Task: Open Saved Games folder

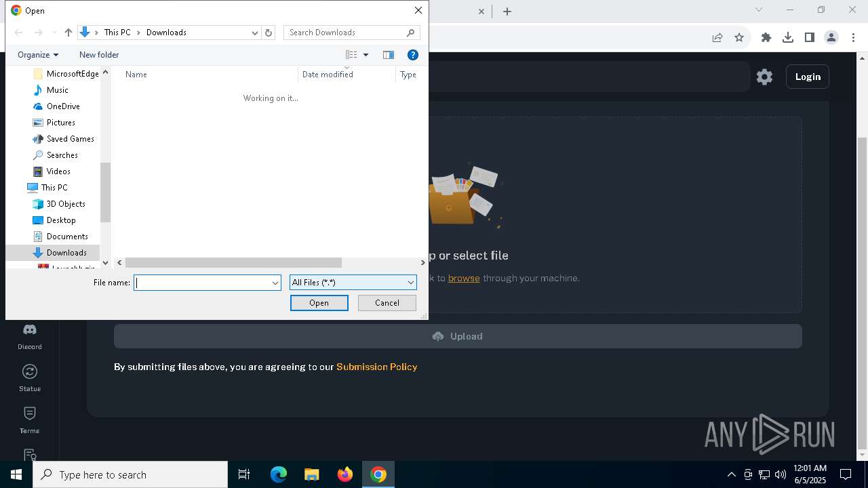Action: pyautogui.click(x=63, y=139)
